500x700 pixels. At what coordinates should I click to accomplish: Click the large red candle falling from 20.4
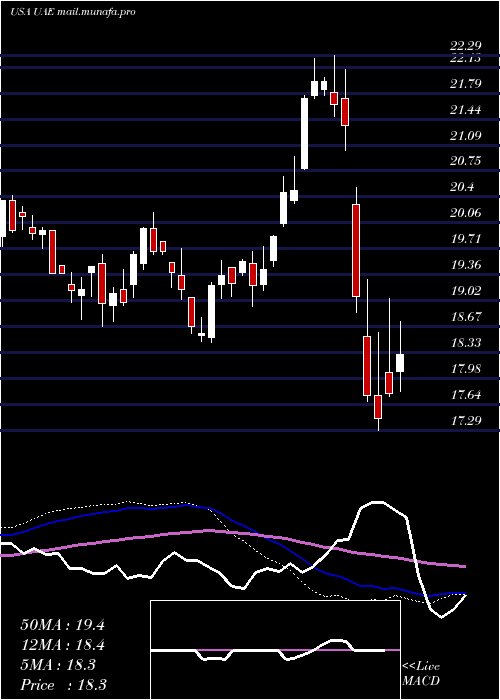[x=356, y=250]
